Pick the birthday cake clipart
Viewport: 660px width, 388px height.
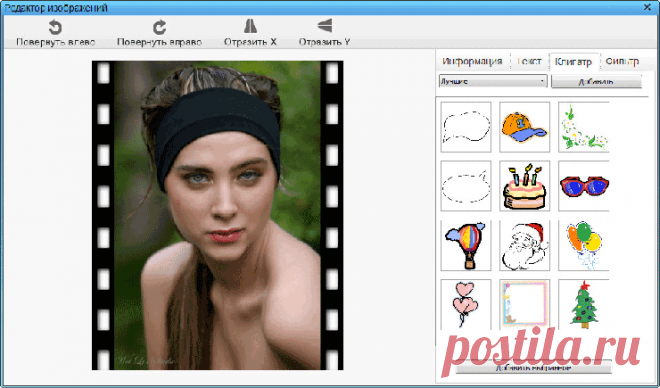524,186
